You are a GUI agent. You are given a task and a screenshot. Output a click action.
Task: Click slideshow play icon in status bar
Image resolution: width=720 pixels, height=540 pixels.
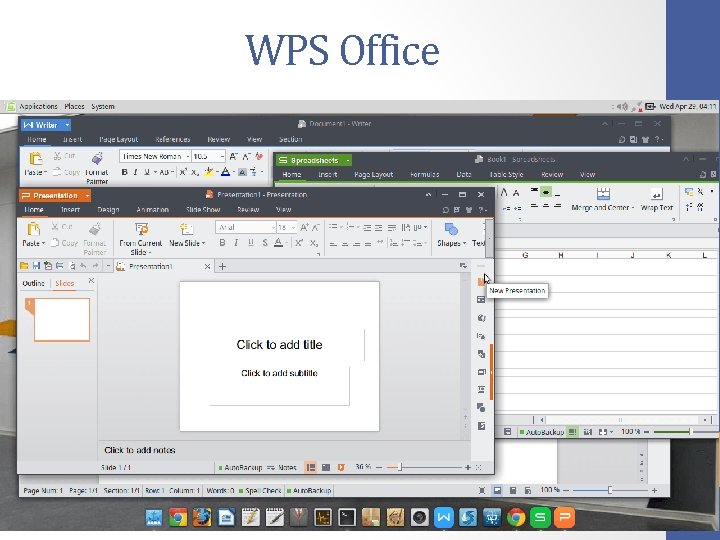(341, 467)
